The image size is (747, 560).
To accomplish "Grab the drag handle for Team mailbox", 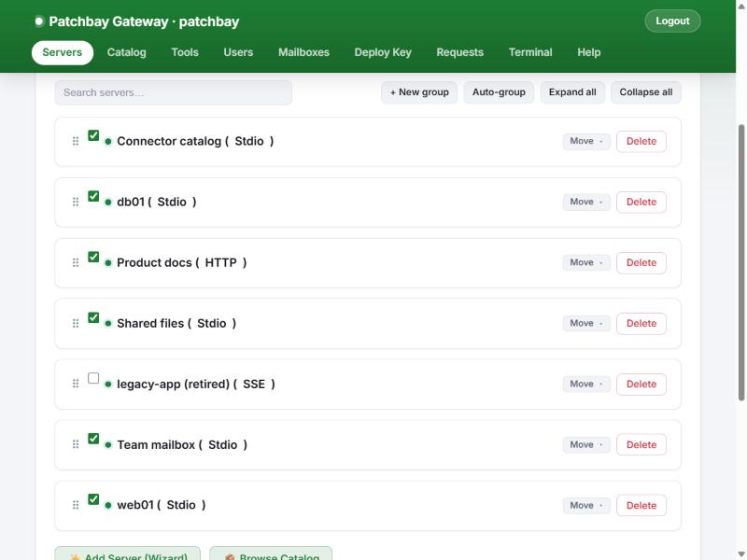I will [x=76, y=444].
